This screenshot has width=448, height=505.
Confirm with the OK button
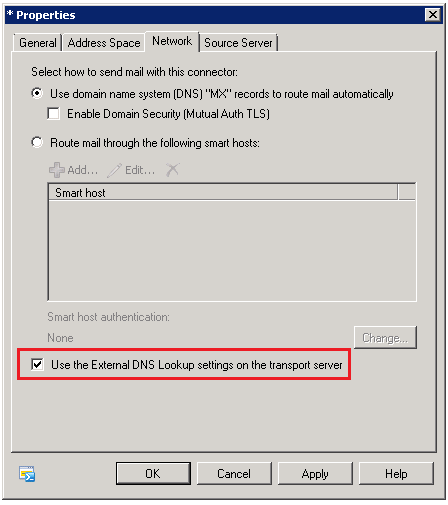pyautogui.click(x=153, y=473)
